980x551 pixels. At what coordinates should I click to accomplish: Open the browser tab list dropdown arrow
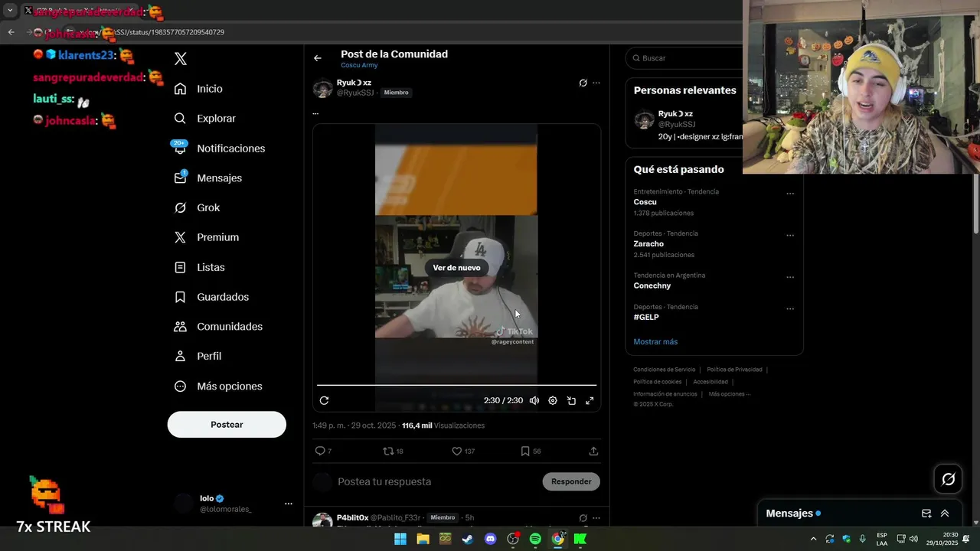10,11
